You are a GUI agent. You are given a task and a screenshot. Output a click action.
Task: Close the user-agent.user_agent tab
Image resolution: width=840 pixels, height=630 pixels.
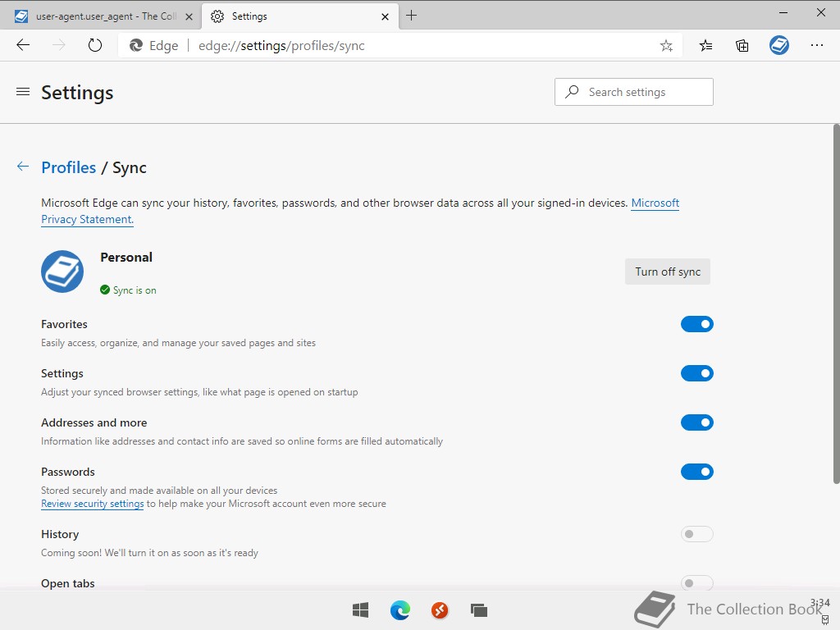189,16
